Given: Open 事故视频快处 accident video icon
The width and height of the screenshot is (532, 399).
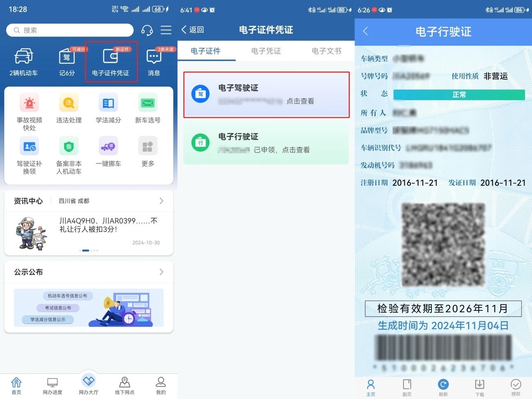Looking at the screenshot, I should point(29,103).
